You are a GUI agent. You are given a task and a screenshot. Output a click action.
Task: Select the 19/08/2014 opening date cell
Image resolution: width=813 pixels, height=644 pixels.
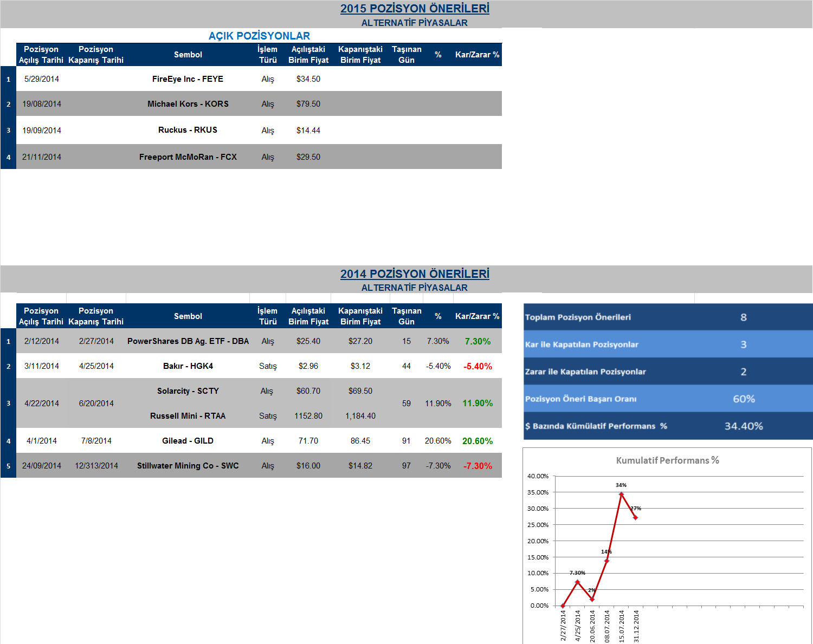coord(42,104)
